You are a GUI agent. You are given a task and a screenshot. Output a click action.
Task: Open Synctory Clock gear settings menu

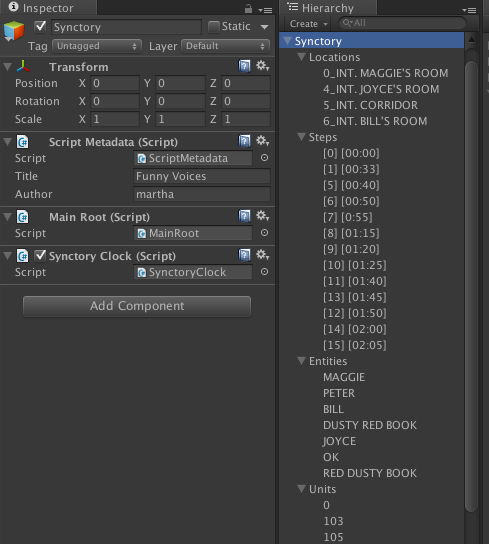click(262, 255)
